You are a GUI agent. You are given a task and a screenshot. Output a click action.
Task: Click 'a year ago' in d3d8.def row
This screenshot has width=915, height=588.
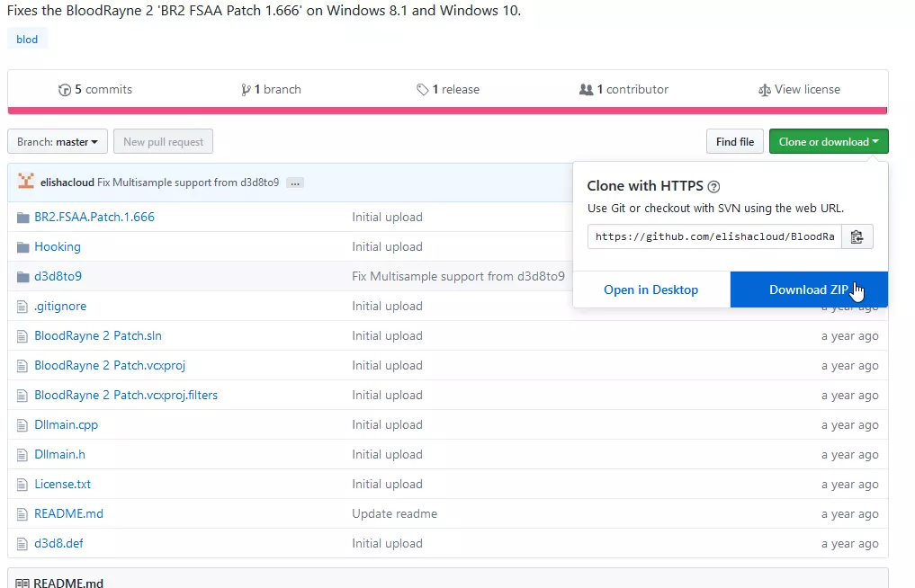click(849, 544)
